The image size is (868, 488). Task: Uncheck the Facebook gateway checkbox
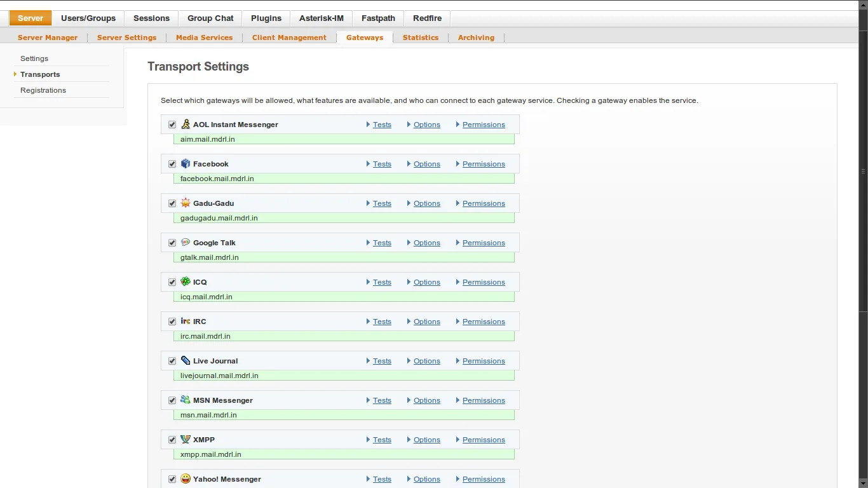(172, 164)
